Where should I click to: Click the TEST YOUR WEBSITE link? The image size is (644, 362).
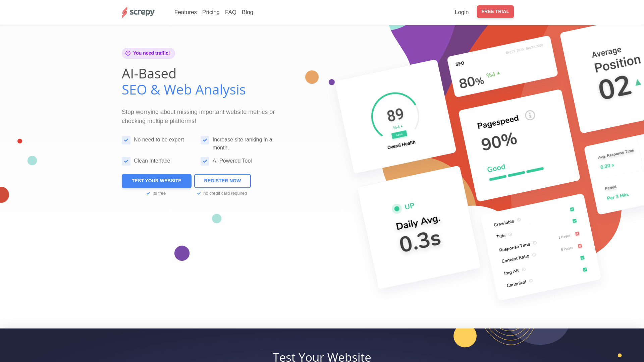pyautogui.click(x=156, y=181)
